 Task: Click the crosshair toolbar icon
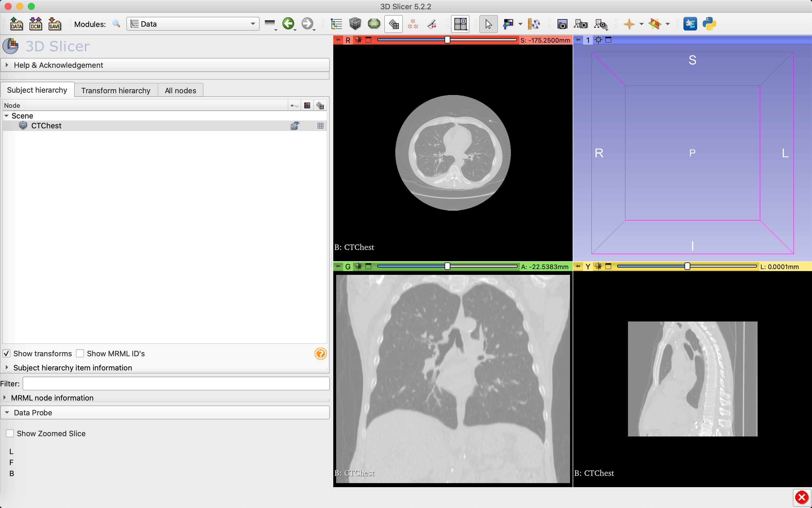click(629, 24)
